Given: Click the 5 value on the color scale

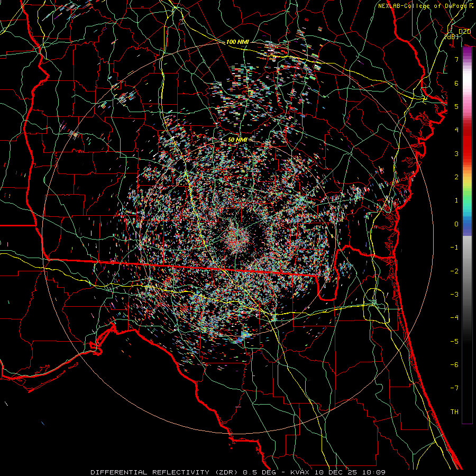Looking at the screenshot, I should point(456,106).
